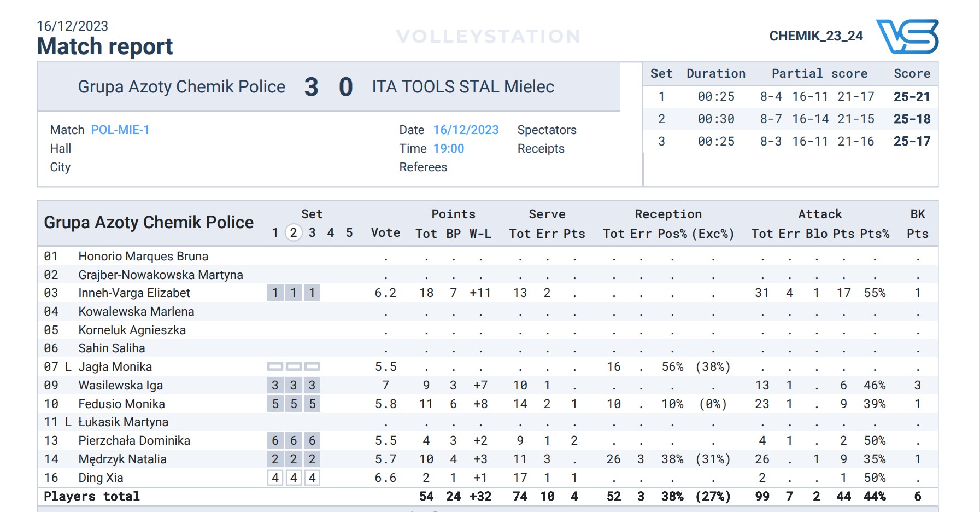The image size is (980, 512).
Task: Click Ding Xia's set 3 position box
Action: [312, 478]
